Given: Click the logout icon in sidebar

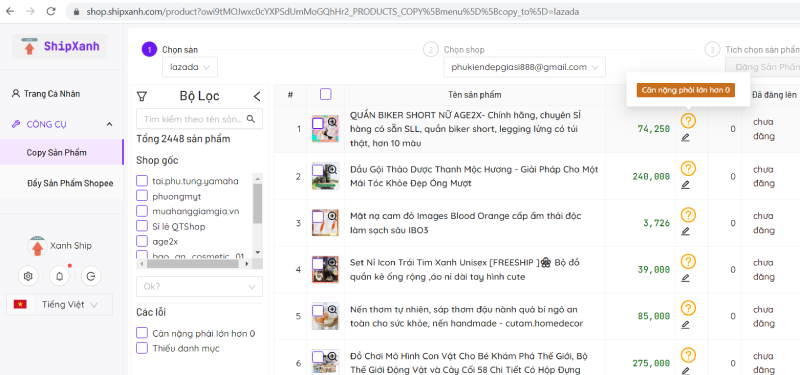Looking at the screenshot, I should 91,276.
